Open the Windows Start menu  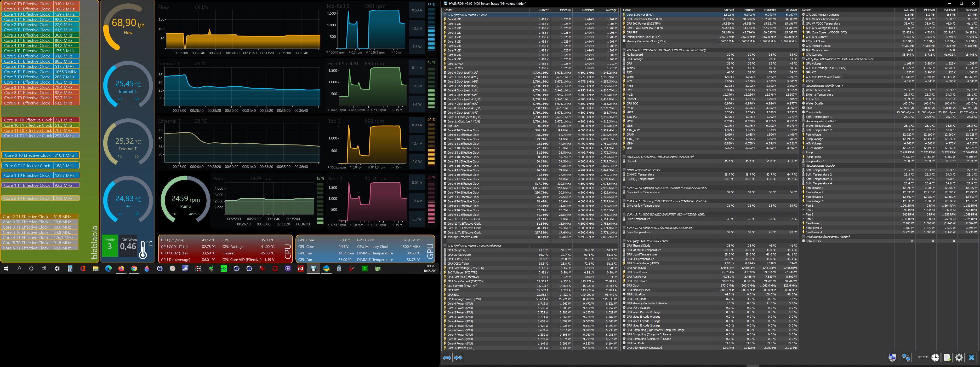[x=6, y=269]
